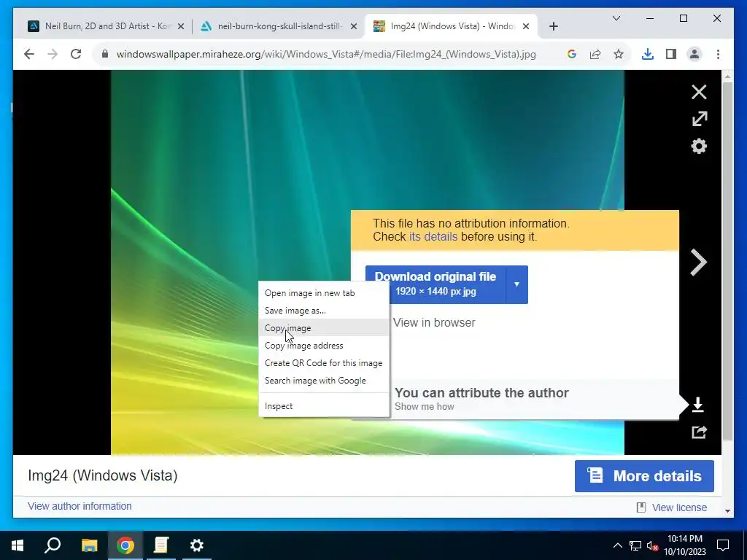Click the viewer's download arrow icon

pyautogui.click(x=698, y=405)
